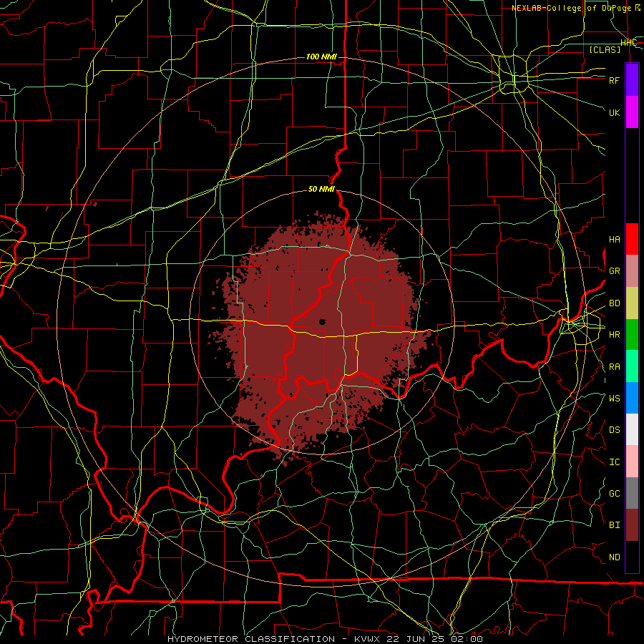Select the BD yellow legend swatch

coord(632,303)
